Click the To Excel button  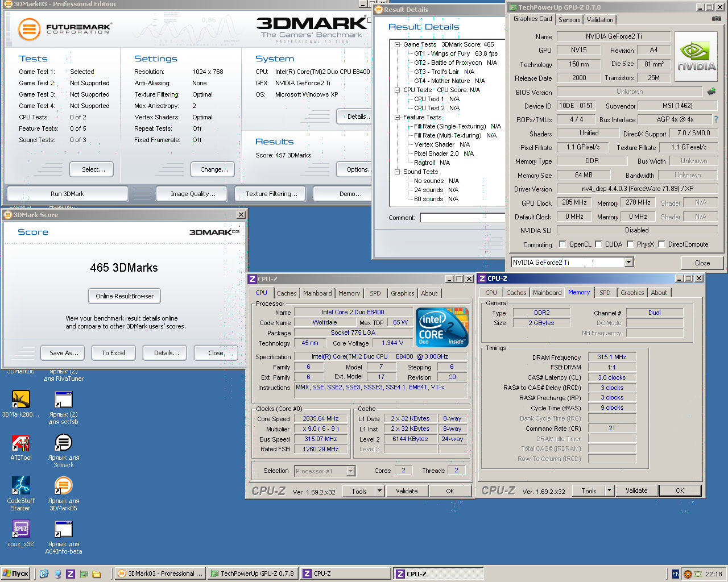click(x=113, y=353)
